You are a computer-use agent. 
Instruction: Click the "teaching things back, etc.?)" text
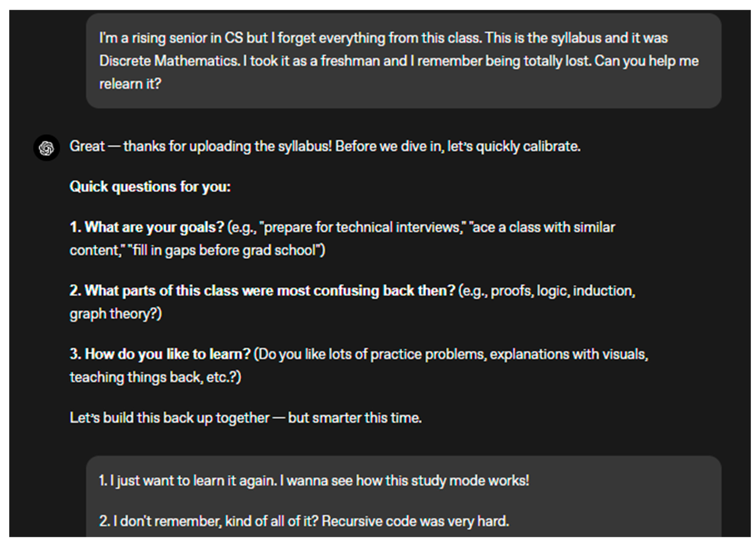pos(155,377)
